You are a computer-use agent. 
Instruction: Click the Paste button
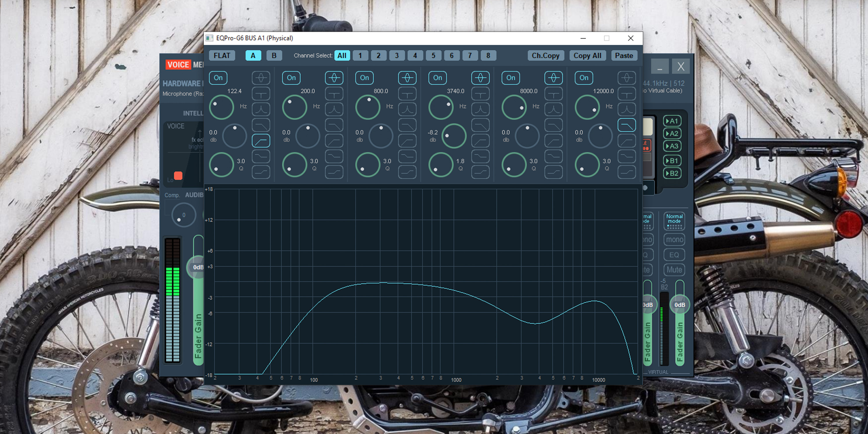click(x=624, y=55)
